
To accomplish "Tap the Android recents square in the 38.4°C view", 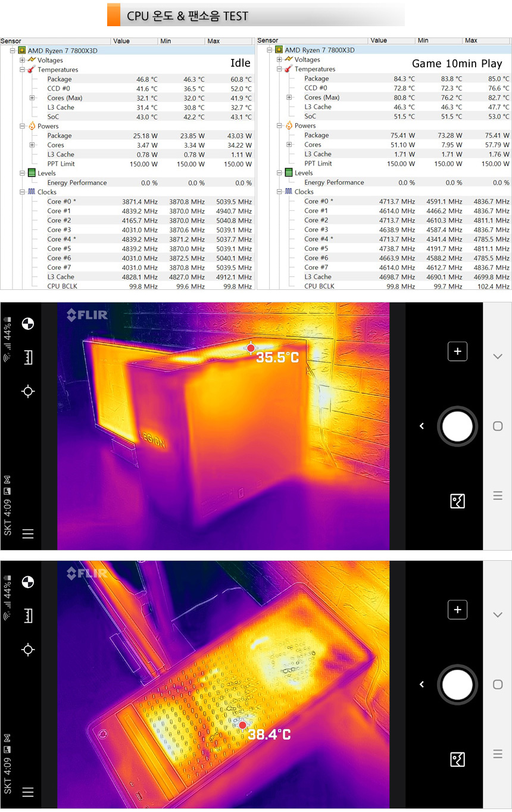I will [x=498, y=685].
